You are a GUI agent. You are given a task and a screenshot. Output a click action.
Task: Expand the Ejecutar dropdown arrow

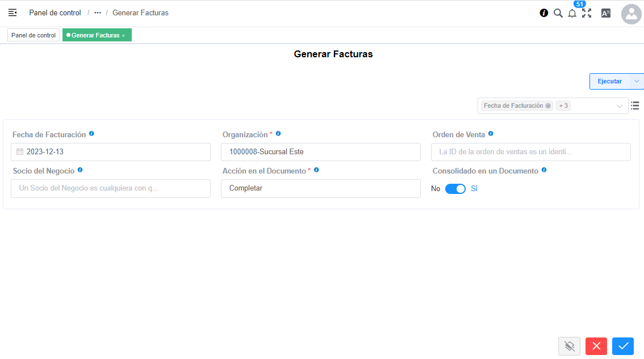tap(637, 81)
